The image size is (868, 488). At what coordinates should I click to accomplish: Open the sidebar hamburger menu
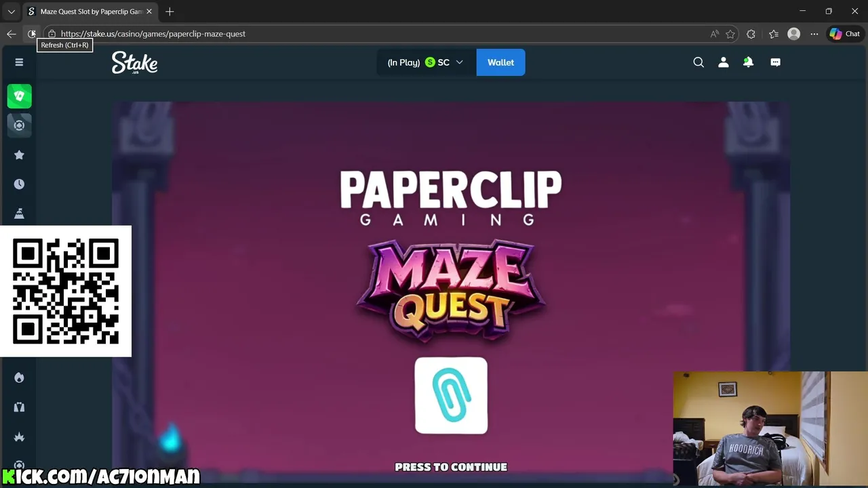point(19,62)
